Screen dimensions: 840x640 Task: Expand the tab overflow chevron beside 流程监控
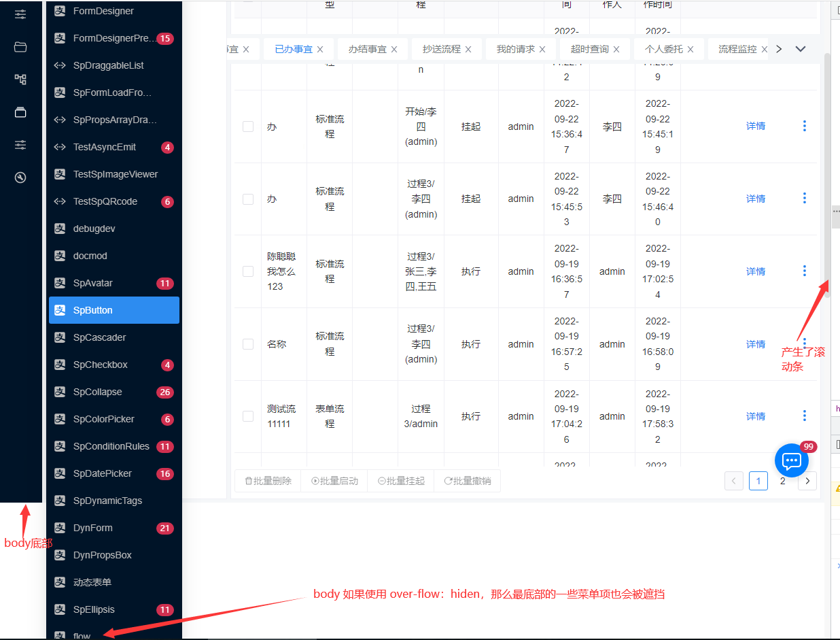point(800,48)
